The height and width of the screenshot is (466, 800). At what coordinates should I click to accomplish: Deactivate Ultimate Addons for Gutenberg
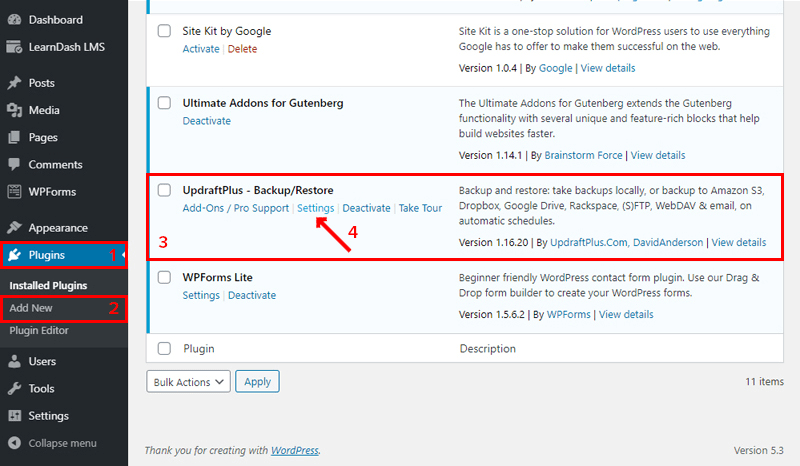tap(207, 121)
